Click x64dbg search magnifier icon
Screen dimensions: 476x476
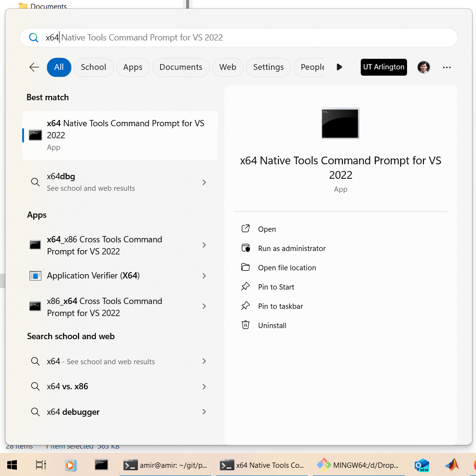(35, 182)
